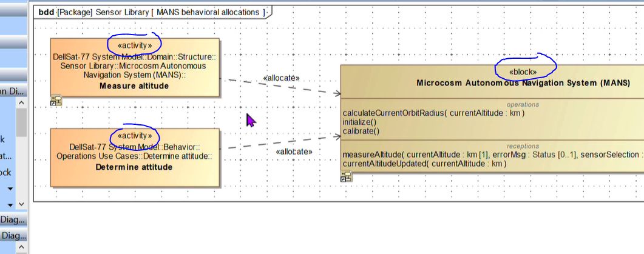Click the «activity» stereotype above Measure altitude
Viewport: 644px width, 254px height.
pyautogui.click(x=135, y=45)
